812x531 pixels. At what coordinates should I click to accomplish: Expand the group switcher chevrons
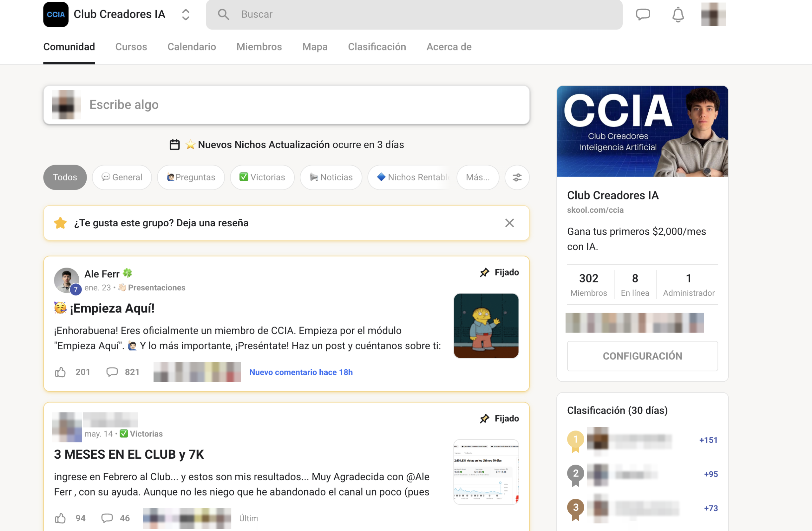click(x=186, y=14)
